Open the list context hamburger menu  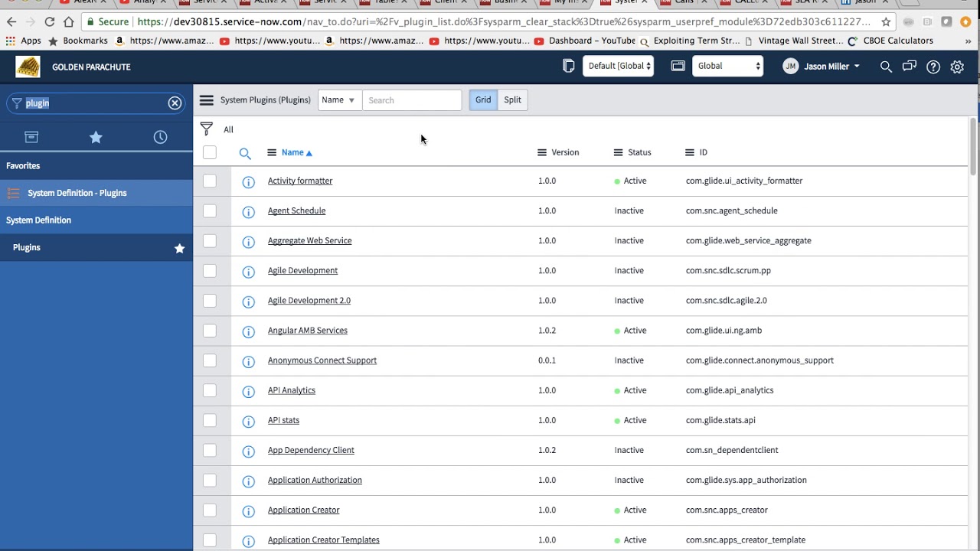pos(206,100)
